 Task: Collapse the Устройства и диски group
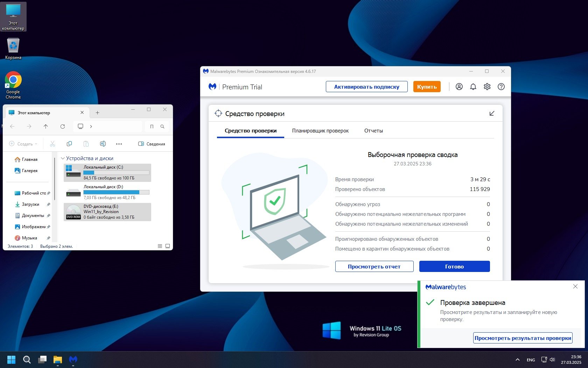click(63, 158)
